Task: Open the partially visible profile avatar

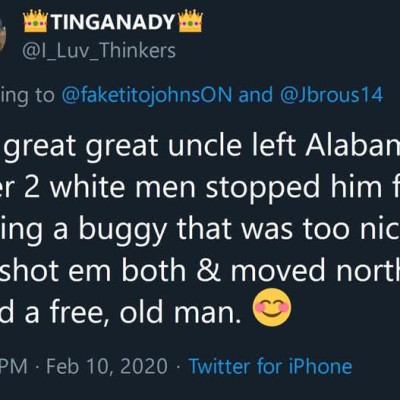Action: [x=3, y=35]
